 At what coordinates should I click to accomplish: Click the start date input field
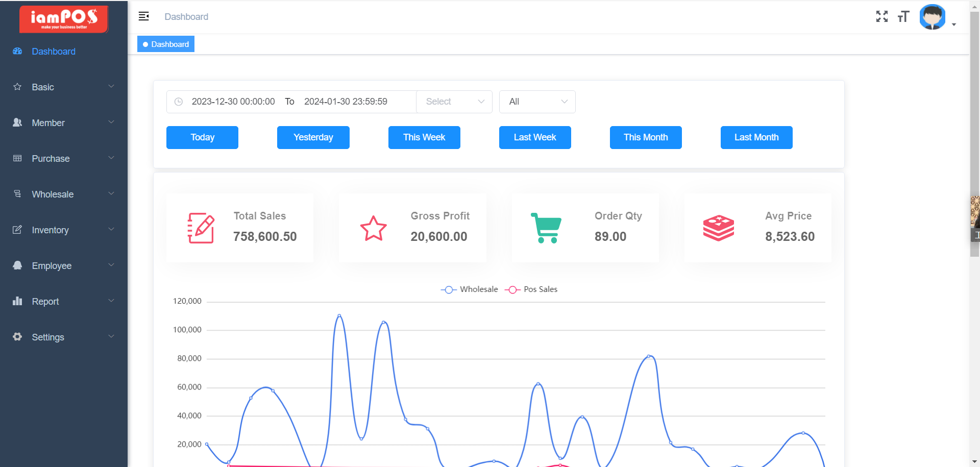[x=233, y=102]
